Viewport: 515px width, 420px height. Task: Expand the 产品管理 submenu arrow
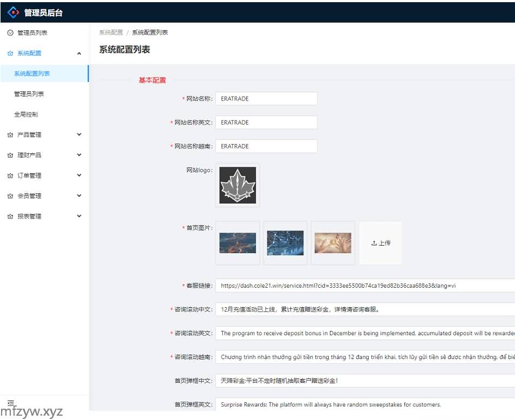click(x=79, y=134)
